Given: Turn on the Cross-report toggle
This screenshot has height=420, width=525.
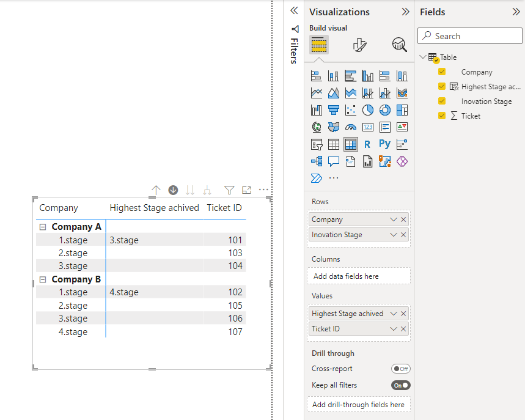Looking at the screenshot, I should click(x=401, y=369).
